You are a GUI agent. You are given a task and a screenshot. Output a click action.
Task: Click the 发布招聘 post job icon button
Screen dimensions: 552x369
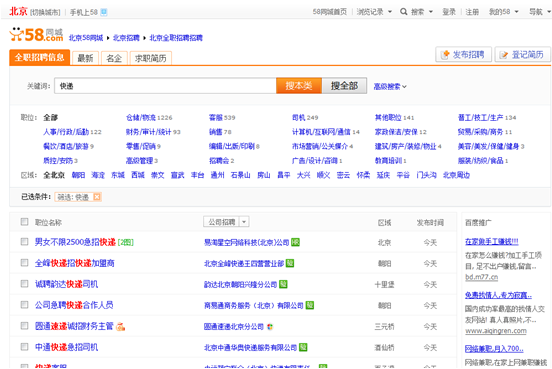pos(463,55)
